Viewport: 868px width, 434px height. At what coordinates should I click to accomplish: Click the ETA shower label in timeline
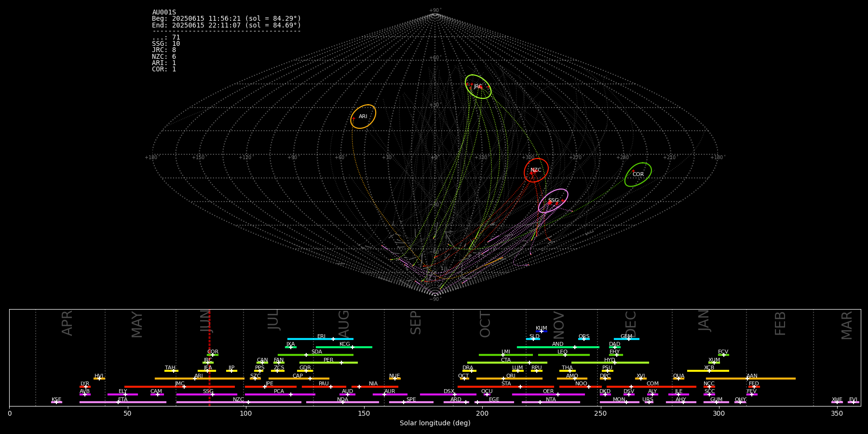click(x=123, y=400)
